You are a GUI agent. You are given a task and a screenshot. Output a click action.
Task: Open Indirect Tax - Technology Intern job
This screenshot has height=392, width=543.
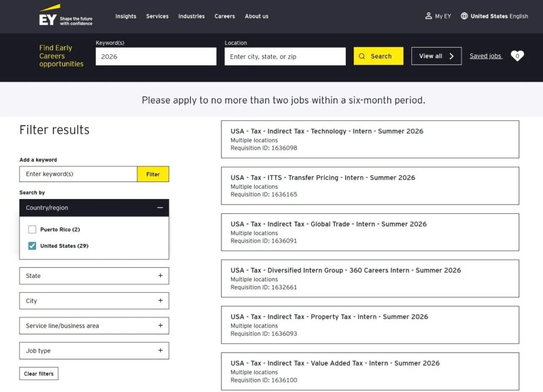[370, 139]
